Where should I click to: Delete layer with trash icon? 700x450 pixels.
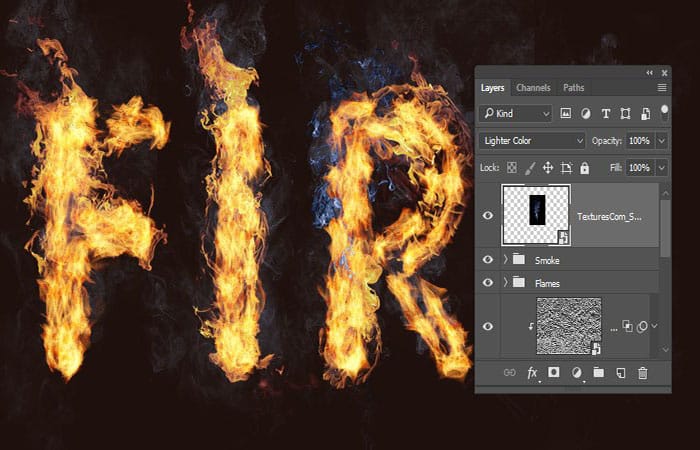642,372
